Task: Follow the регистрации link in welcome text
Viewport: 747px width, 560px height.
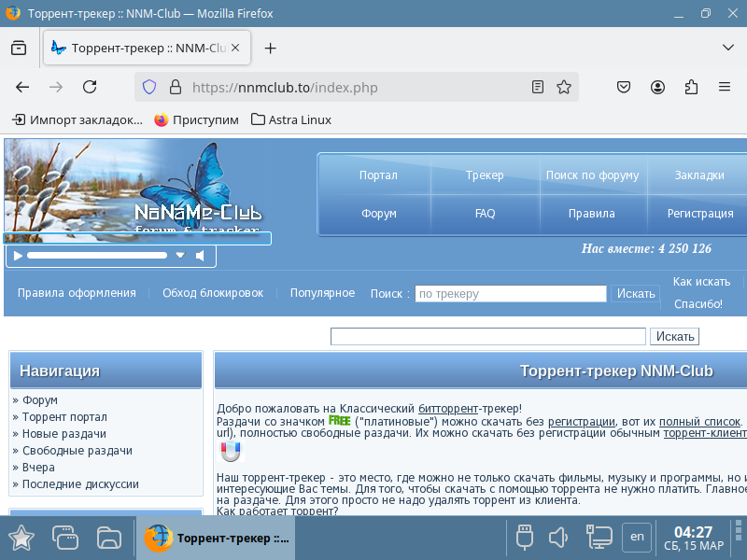Action: (x=581, y=422)
